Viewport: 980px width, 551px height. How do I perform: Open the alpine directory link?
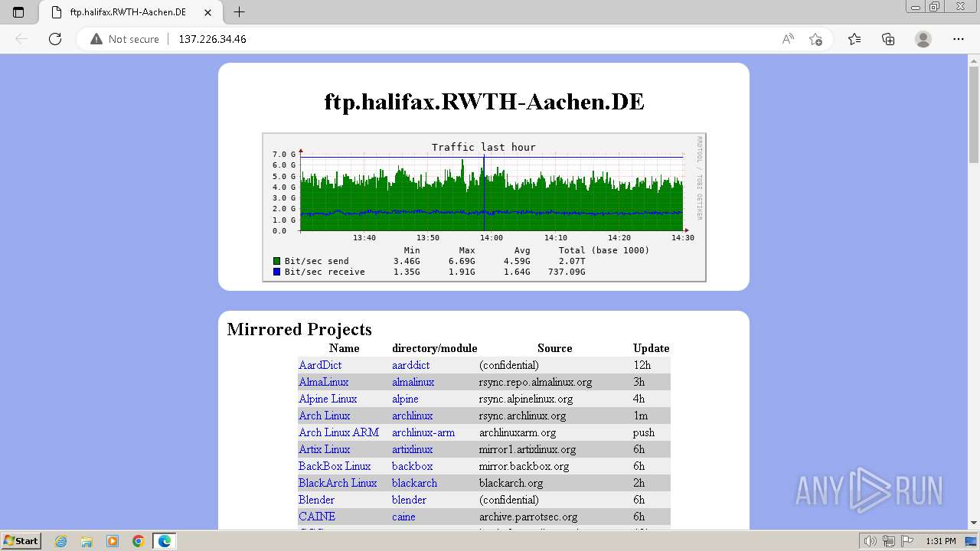pos(405,399)
